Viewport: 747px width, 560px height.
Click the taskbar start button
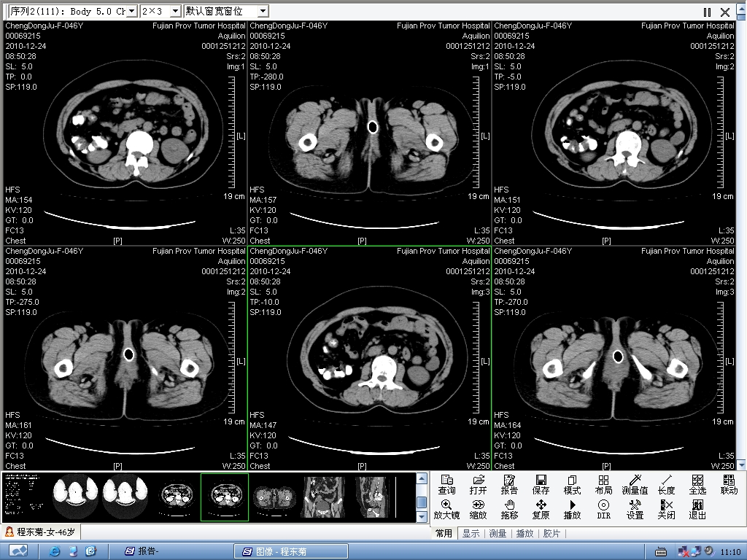click(x=19, y=551)
